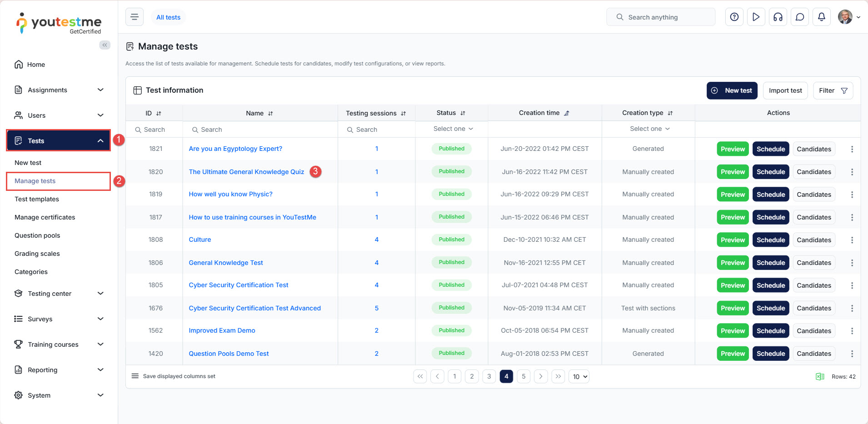The height and width of the screenshot is (424, 868).
Task: Click the New test button
Action: (732, 90)
